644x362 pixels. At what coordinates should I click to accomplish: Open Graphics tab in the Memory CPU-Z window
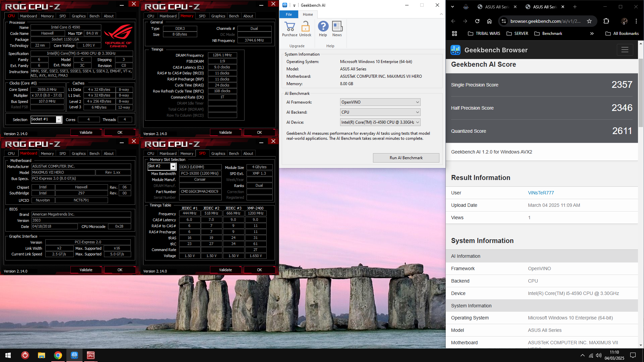(218, 16)
